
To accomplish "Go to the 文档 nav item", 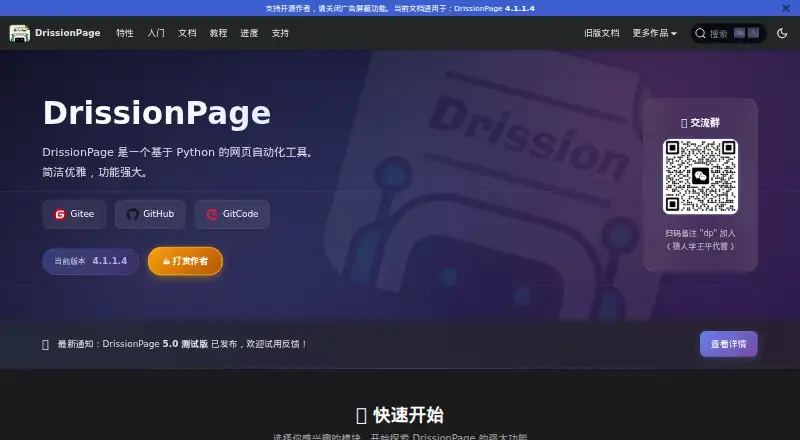I will click(187, 33).
